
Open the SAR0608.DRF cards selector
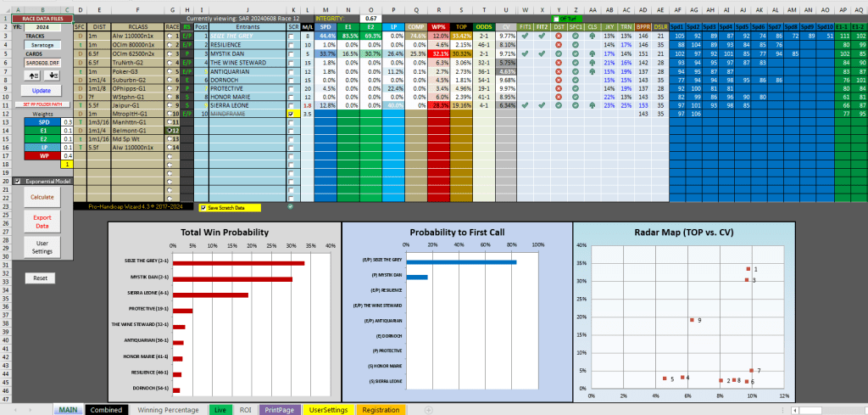pos(42,63)
